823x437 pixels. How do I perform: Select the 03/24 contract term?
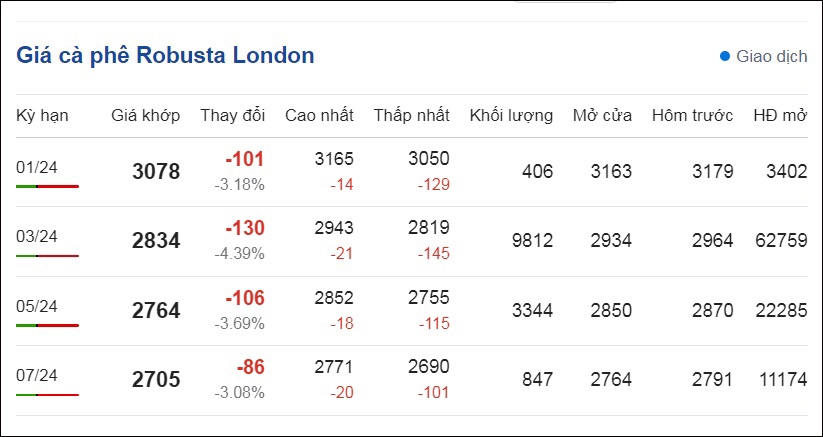[x=37, y=237]
